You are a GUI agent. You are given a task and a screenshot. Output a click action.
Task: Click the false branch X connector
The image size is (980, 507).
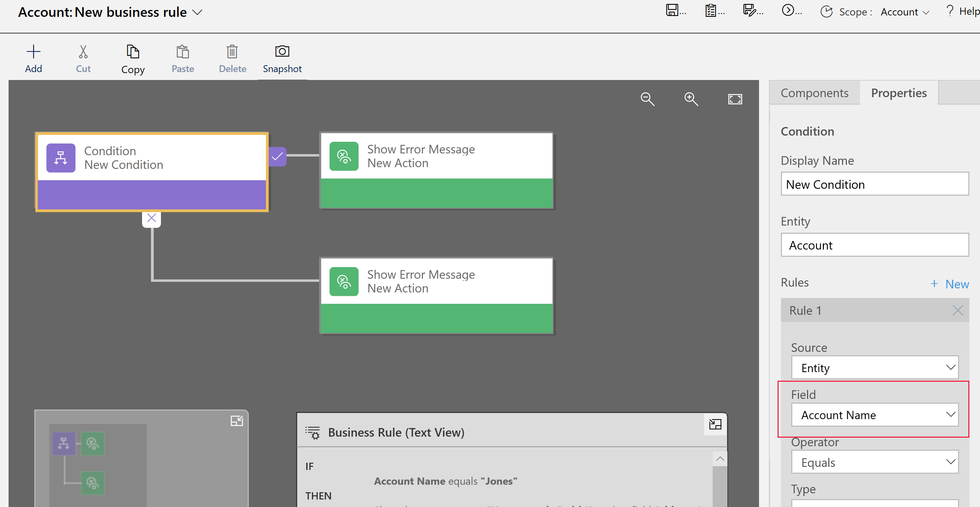151,218
